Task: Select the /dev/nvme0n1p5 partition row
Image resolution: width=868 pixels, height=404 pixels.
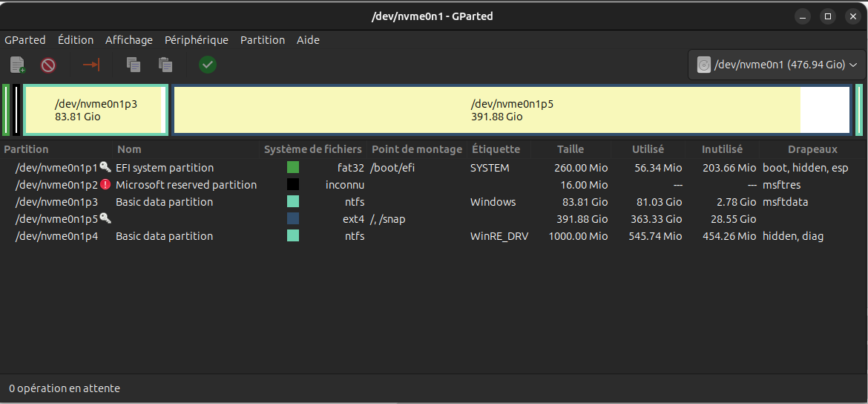Action: 434,219
